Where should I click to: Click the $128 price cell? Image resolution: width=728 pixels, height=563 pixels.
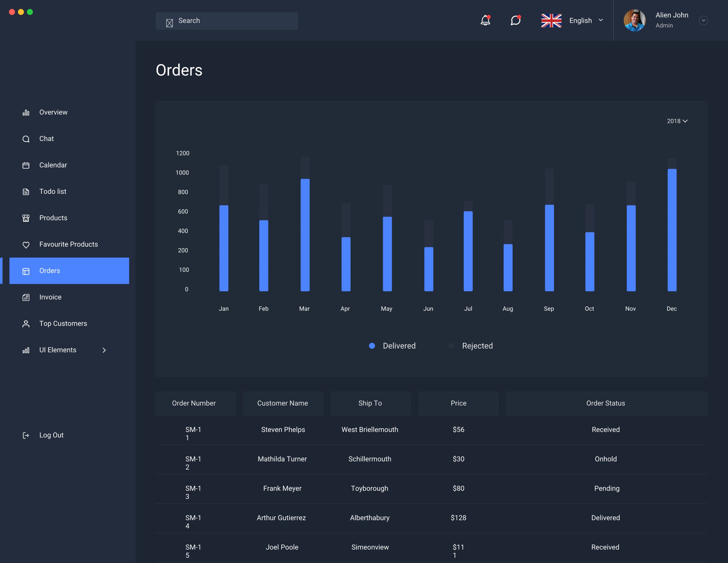point(459,518)
